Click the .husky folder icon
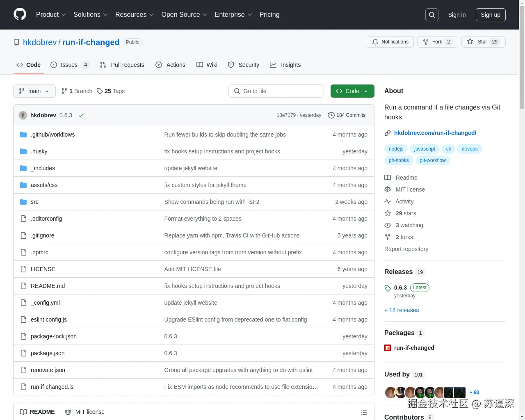This screenshot has width=525, height=420. click(x=23, y=151)
